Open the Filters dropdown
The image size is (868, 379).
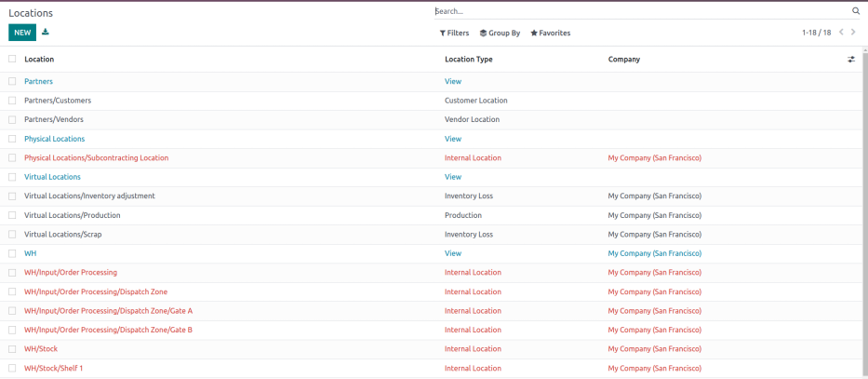(454, 33)
